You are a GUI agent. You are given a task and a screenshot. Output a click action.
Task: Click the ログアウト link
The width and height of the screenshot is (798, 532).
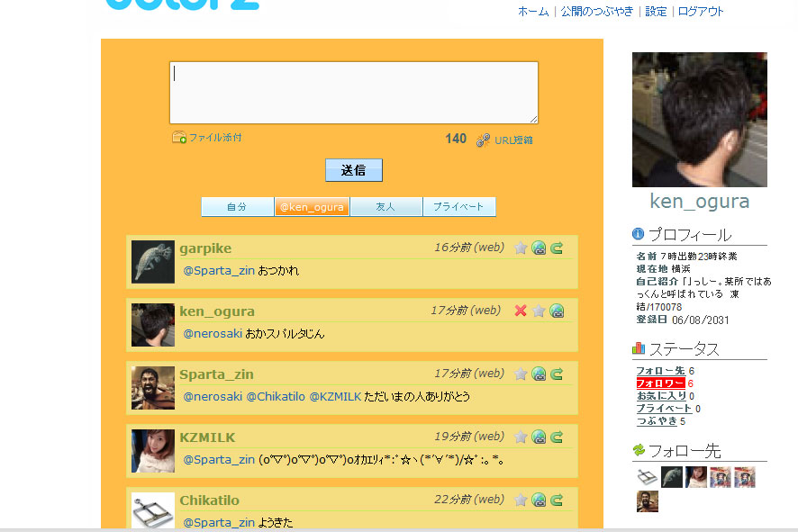[x=701, y=12]
